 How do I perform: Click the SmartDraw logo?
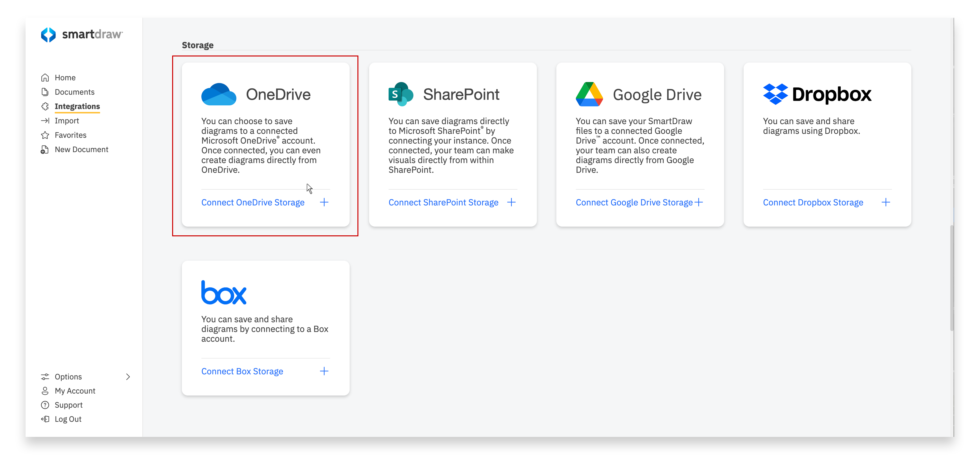(x=82, y=35)
